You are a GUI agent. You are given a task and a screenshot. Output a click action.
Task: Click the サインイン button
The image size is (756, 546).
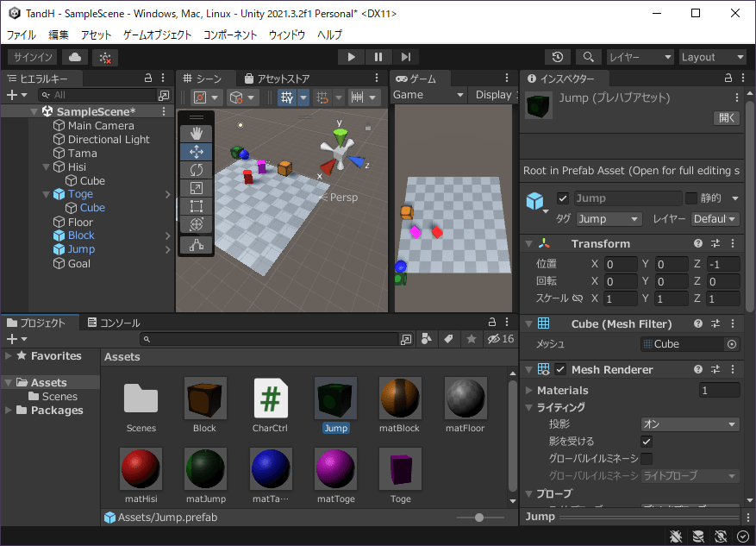tap(32, 58)
